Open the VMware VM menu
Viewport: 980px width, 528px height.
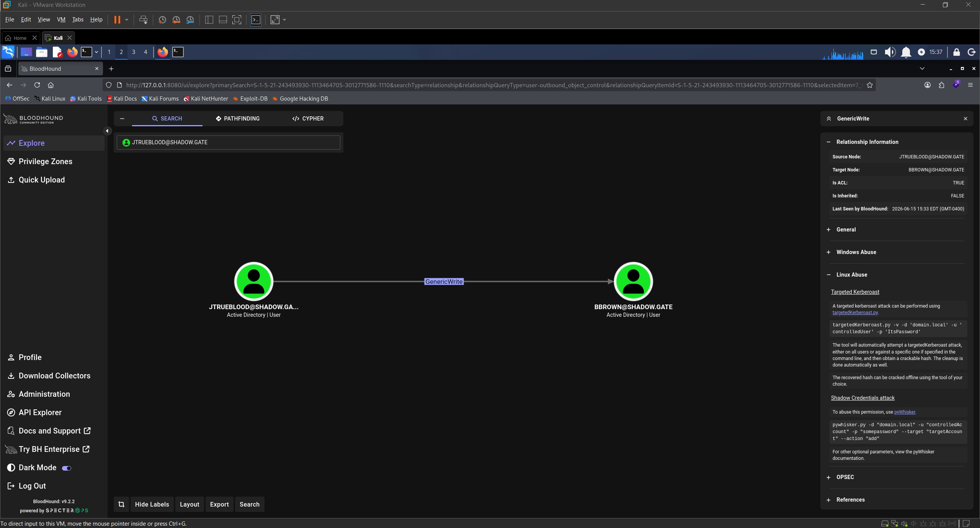pos(61,20)
